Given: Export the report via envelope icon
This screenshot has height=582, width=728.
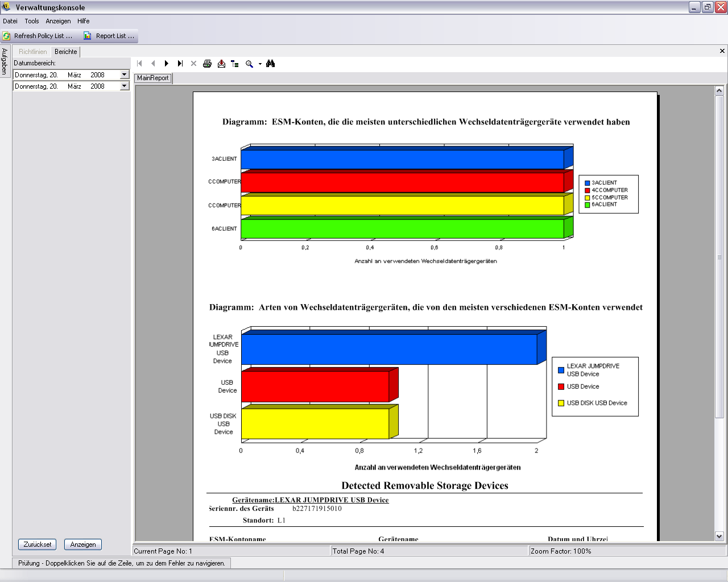Looking at the screenshot, I should tap(221, 64).
